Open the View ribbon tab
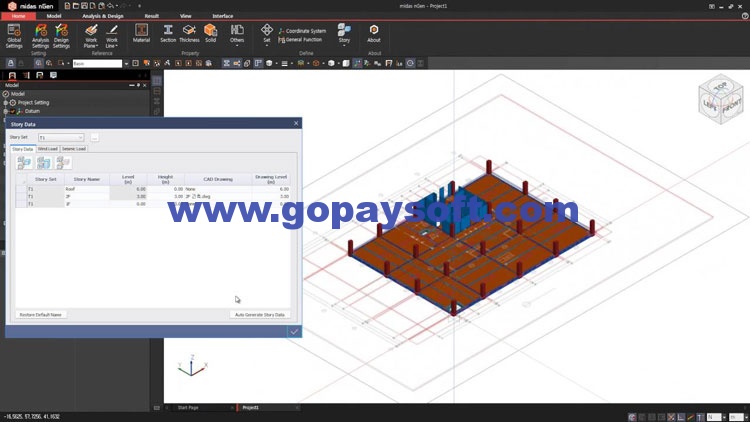 click(186, 16)
